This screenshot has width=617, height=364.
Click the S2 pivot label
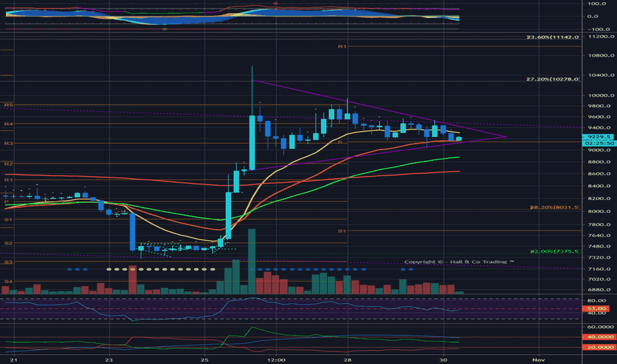coord(8,243)
